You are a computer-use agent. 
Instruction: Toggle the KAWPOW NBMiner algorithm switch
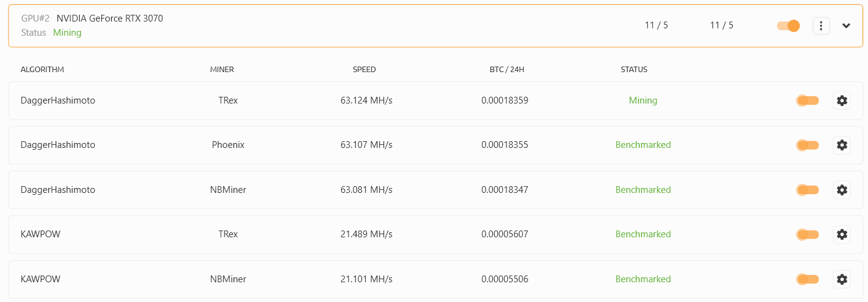pos(808,279)
